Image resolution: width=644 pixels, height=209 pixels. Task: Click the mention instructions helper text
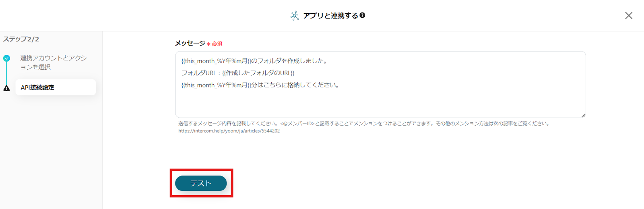coord(364,124)
